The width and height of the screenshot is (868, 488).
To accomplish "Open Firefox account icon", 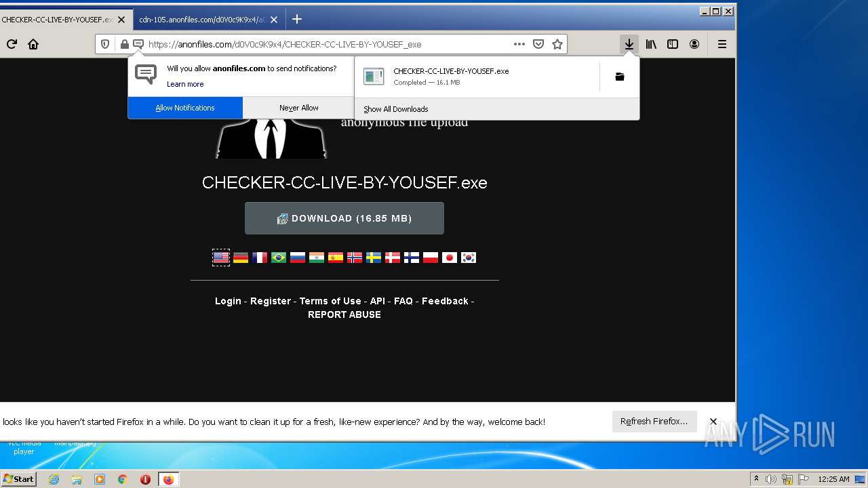I will click(694, 44).
